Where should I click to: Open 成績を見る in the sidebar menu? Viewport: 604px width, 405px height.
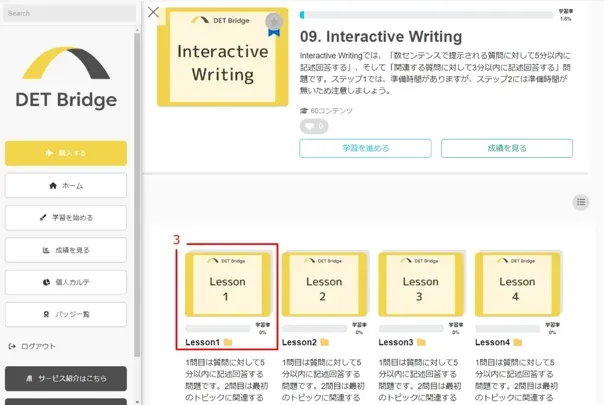point(66,250)
